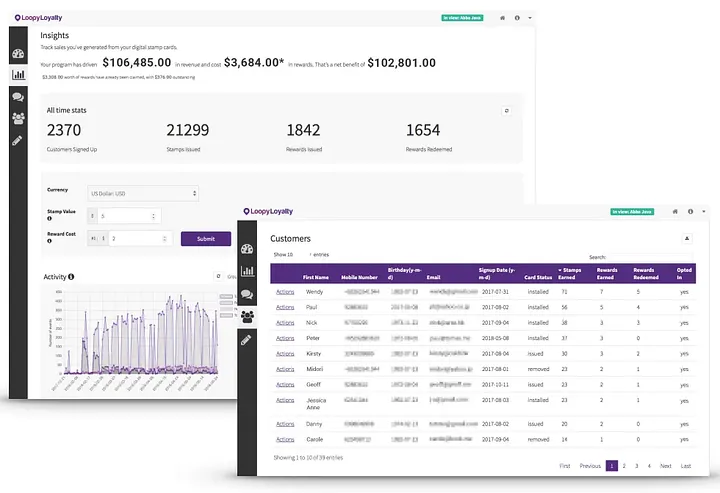Go to pagination page 4

coord(649,466)
